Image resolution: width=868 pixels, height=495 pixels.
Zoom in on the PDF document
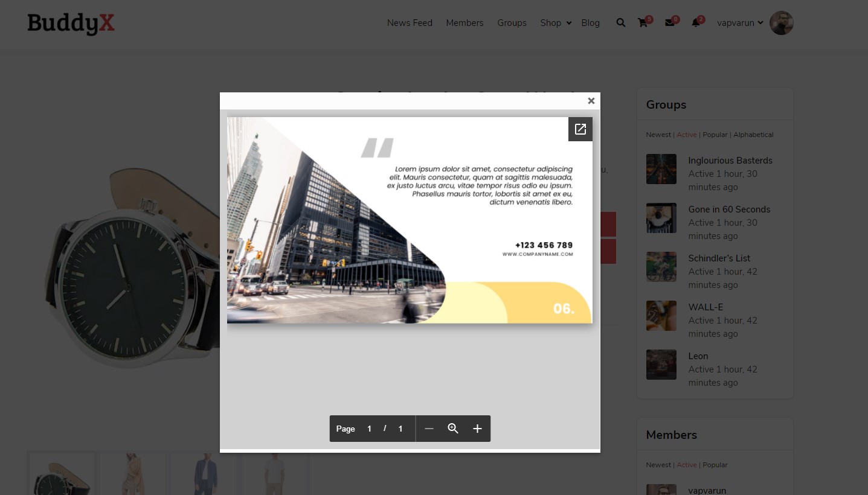tap(477, 429)
